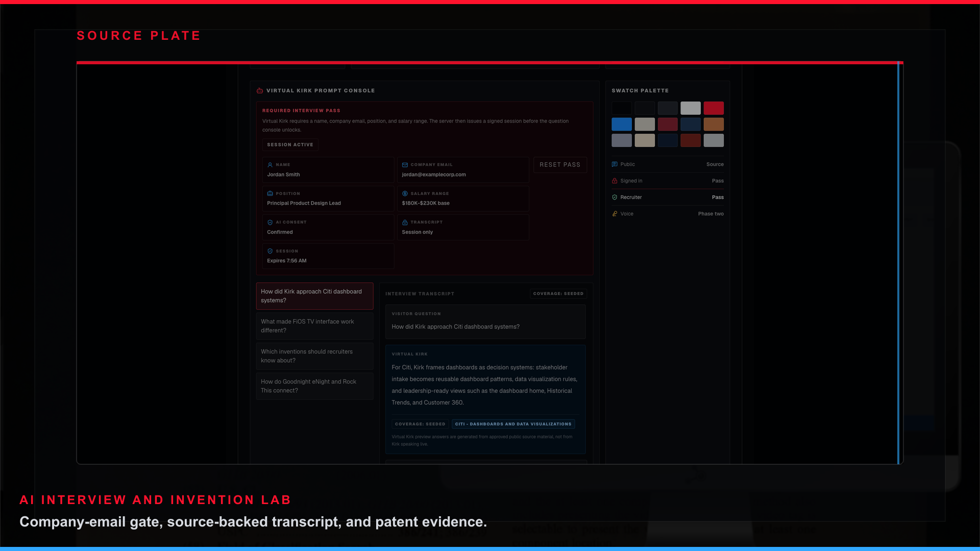Click the dollar icon beside SALARY RANGE
Screen dimensions: 980x551
[x=405, y=193]
